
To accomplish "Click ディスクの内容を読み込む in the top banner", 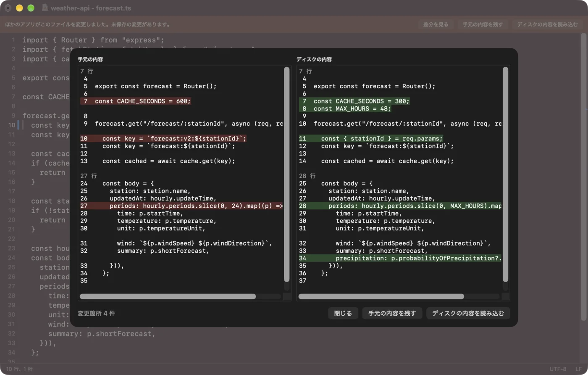I will click(547, 24).
